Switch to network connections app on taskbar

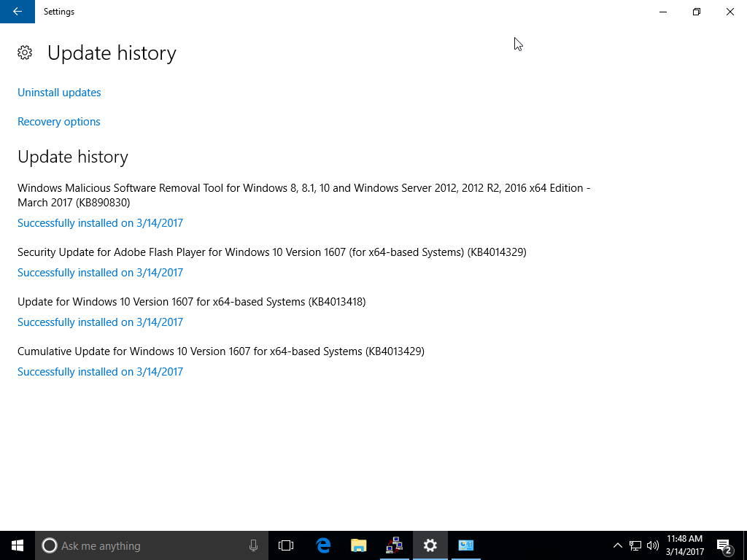click(395, 545)
